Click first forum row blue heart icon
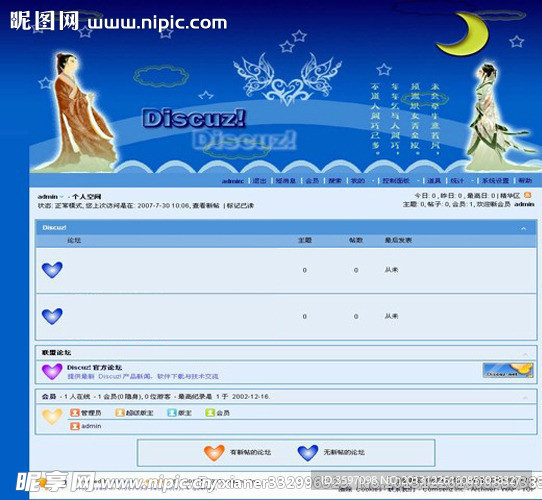This screenshot has width=542, height=500. [x=52, y=270]
